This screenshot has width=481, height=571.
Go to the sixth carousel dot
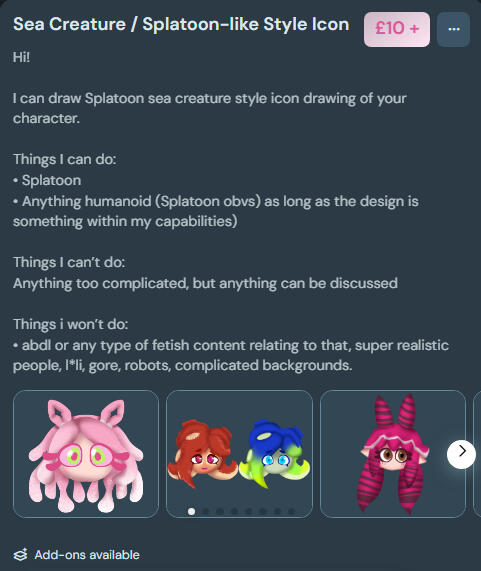263,511
